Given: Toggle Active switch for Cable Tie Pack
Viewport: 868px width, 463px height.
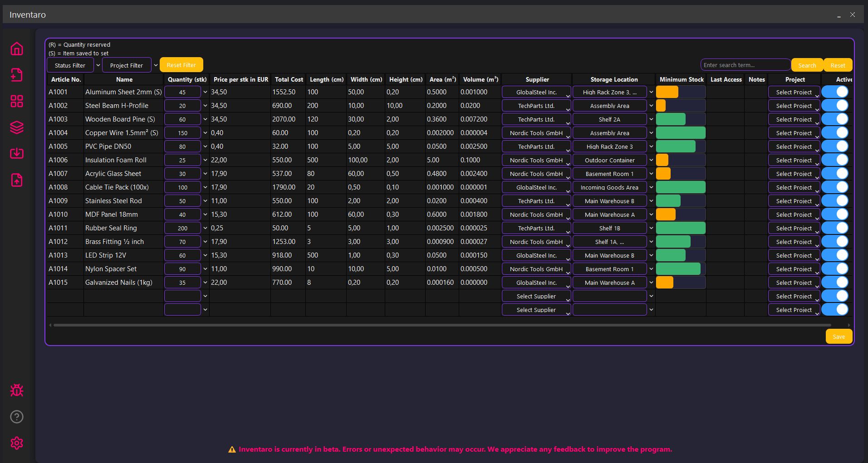Looking at the screenshot, I should click(835, 187).
